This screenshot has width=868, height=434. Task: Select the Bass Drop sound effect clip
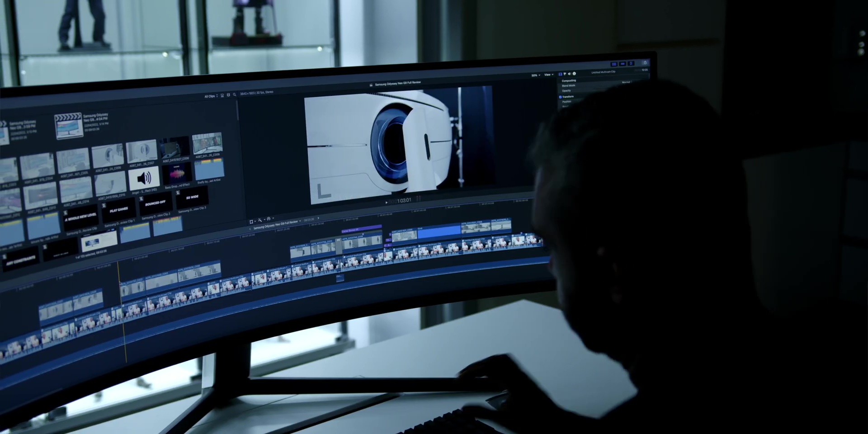tap(177, 174)
